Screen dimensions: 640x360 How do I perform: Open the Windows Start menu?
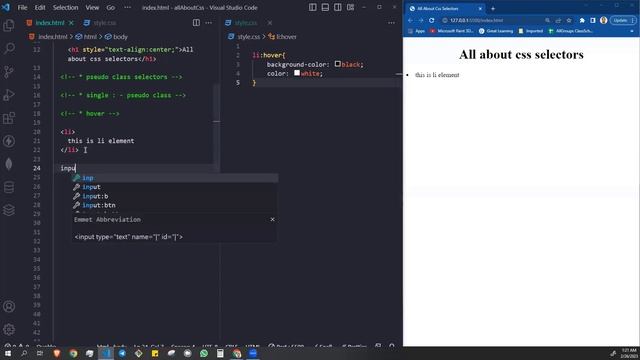pyautogui.click(x=8, y=353)
